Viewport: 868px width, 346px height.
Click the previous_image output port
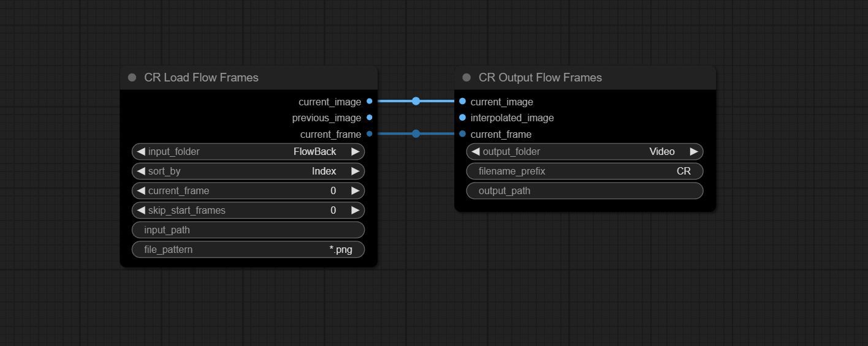click(369, 118)
